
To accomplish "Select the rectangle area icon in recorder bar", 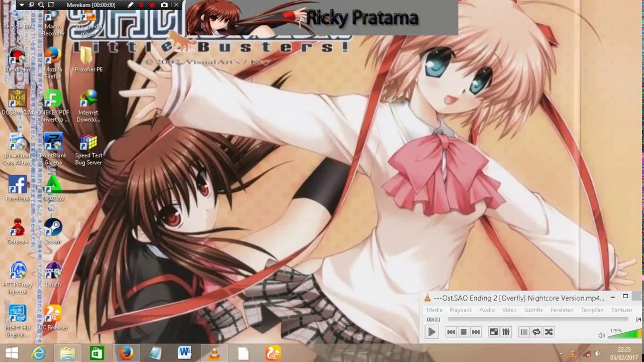I will (x=51, y=5).
